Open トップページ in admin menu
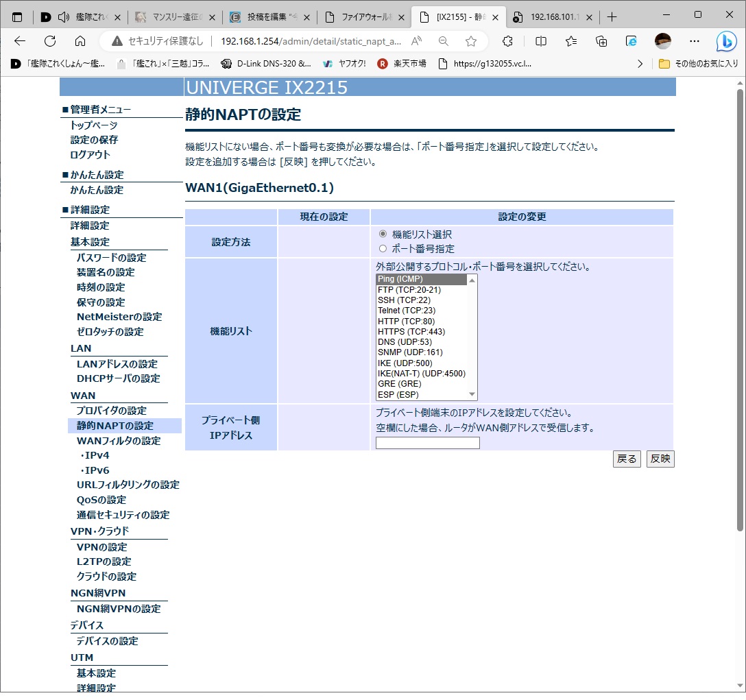The height and width of the screenshot is (700, 746). 94,125
